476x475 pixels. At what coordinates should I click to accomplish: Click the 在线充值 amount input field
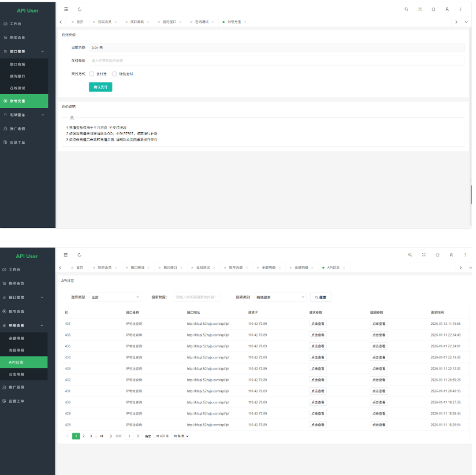tap(276, 60)
